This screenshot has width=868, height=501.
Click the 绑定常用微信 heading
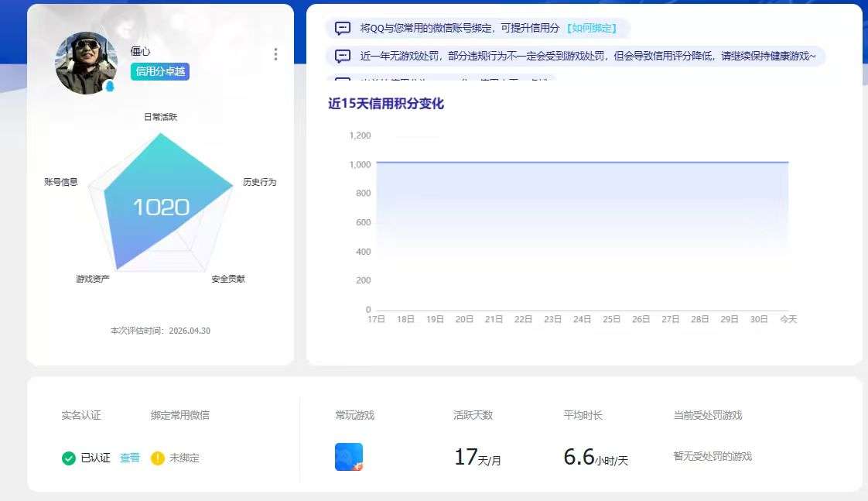coord(180,415)
